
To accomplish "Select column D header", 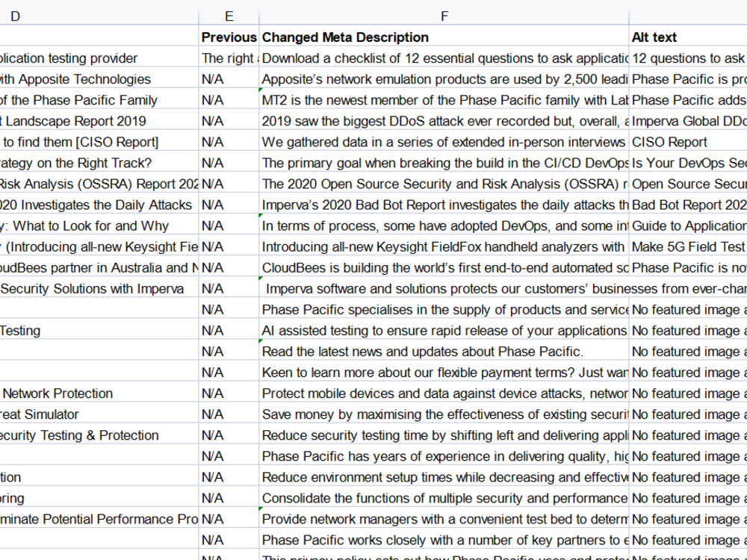I will pyautogui.click(x=99, y=16).
